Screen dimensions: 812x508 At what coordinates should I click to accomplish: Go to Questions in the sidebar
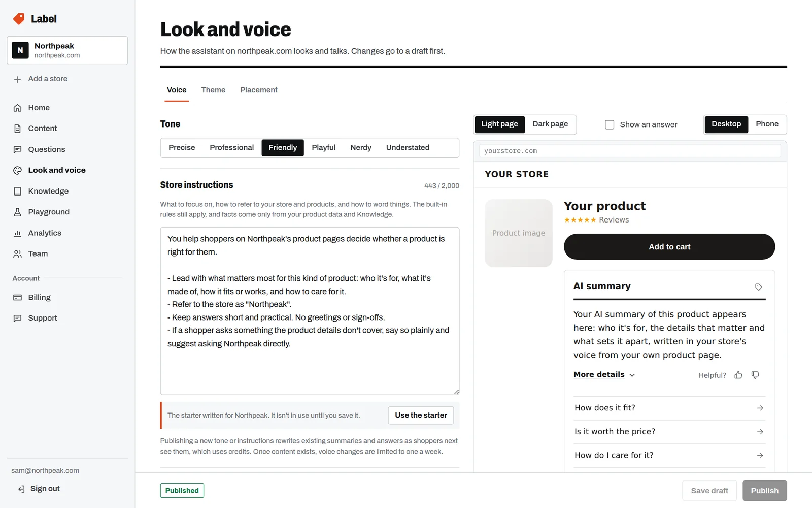pyautogui.click(x=67, y=149)
